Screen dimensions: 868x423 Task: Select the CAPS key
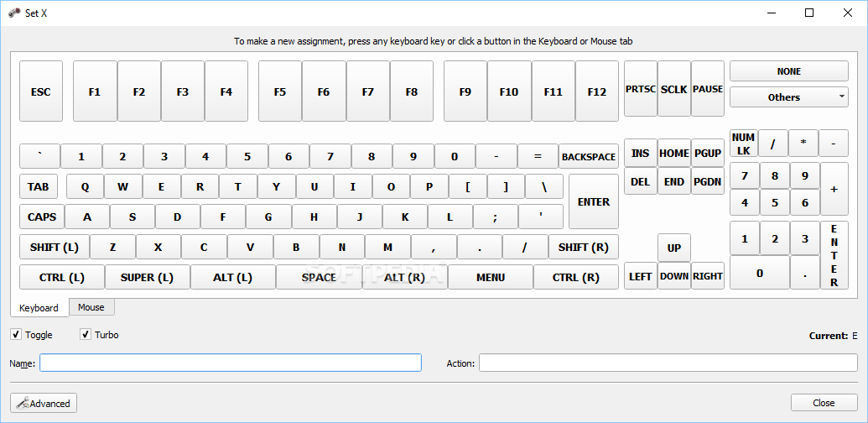[x=42, y=217]
